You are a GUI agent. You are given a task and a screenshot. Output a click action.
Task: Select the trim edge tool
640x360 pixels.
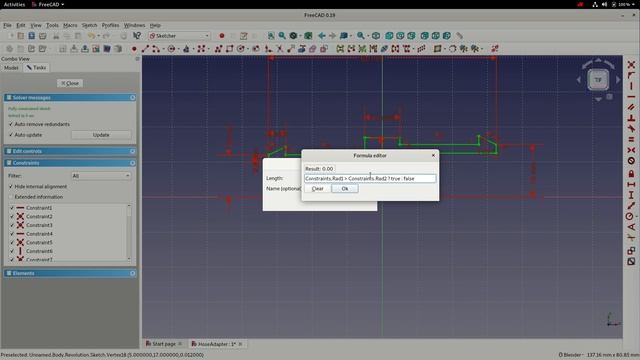tap(280, 49)
